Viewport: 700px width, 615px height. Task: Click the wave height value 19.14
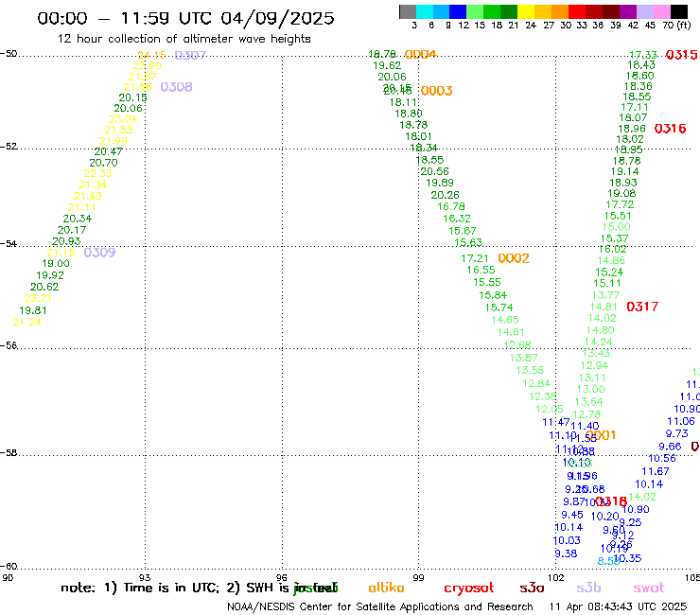pyautogui.click(x=625, y=171)
